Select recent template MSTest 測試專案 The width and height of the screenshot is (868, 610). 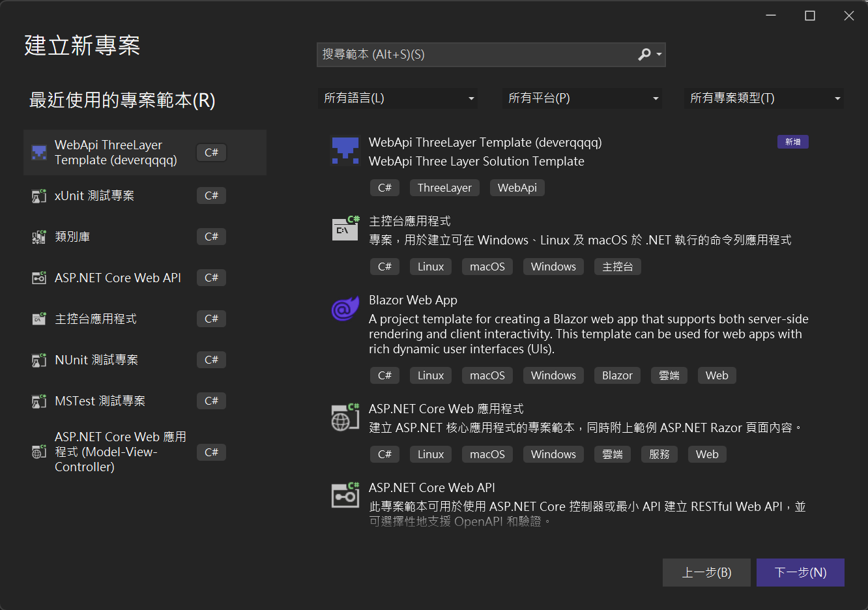145,401
